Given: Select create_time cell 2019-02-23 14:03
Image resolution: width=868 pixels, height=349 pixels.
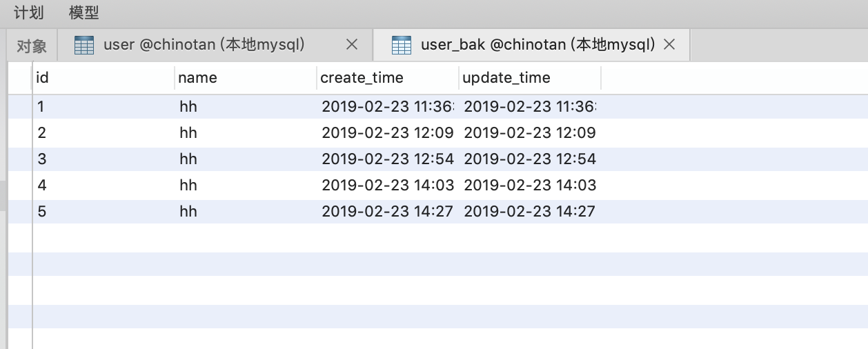Looking at the screenshot, I should click(x=388, y=186).
